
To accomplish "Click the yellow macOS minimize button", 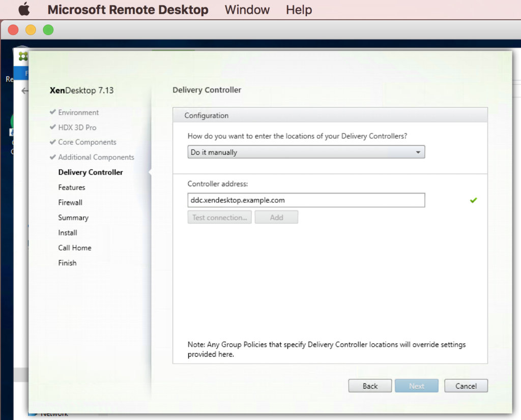I will [x=31, y=30].
